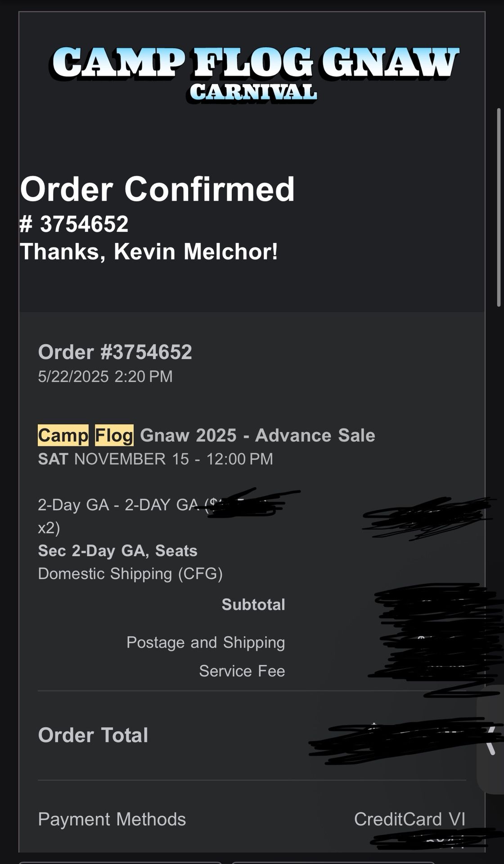Viewport: 504px width, 864px height.
Task: Click the gray Order #3754652 title
Action: click(x=115, y=352)
